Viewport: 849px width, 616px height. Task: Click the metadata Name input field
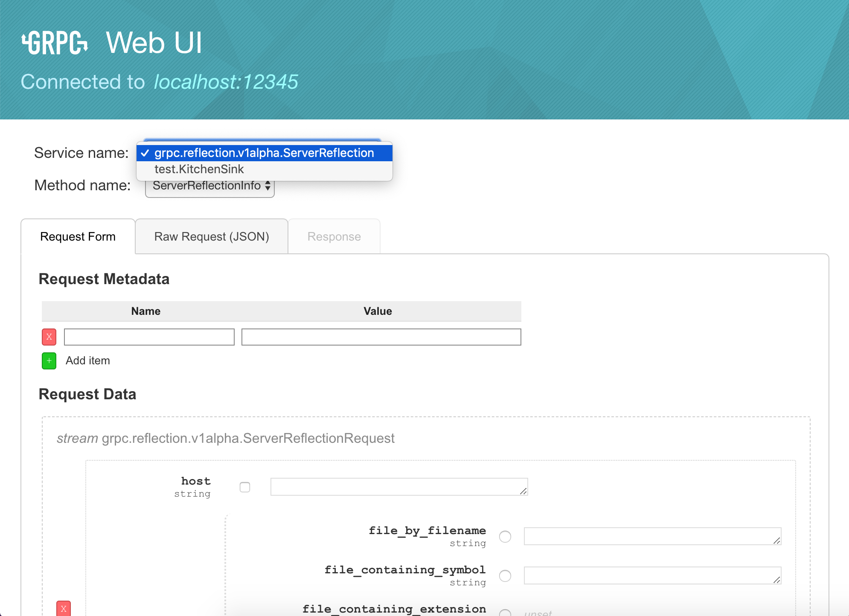(149, 337)
